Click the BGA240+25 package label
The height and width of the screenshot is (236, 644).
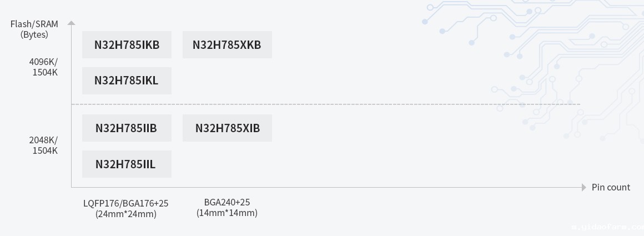pyautogui.click(x=227, y=202)
